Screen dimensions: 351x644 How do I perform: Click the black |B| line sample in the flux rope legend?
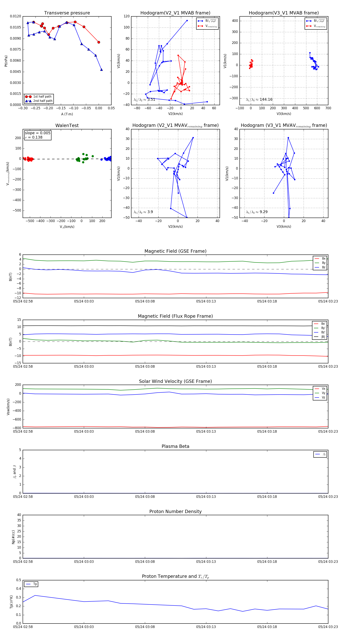316,337
